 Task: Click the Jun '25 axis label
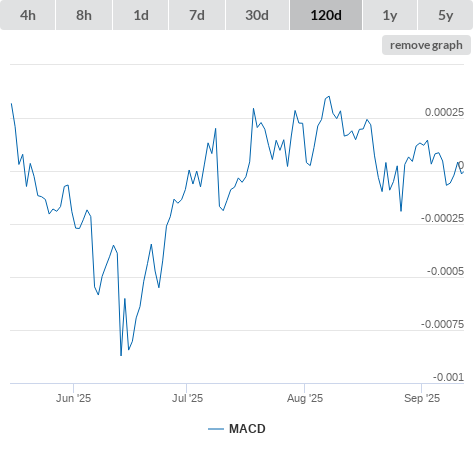(x=73, y=398)
